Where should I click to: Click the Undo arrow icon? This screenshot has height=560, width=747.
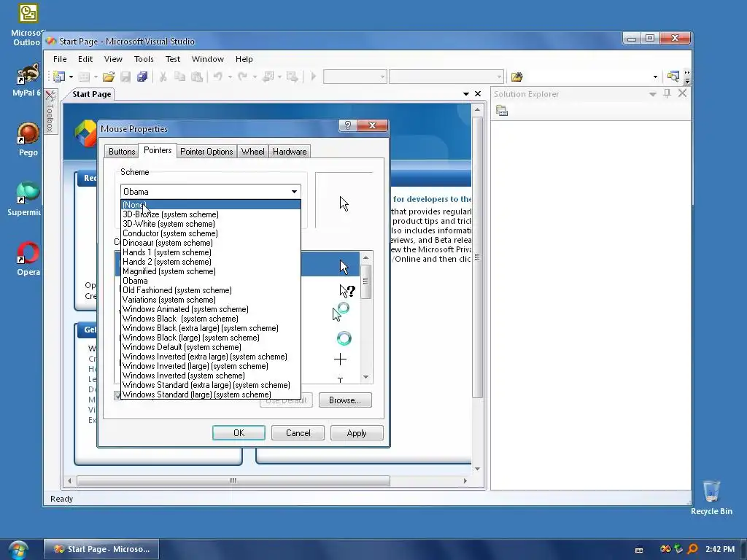tap(217, 77)
